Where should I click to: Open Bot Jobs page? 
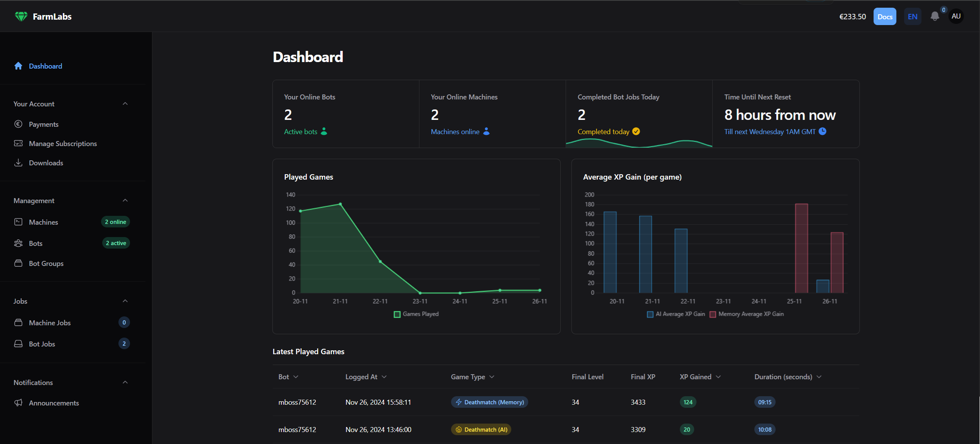(42, 344)
